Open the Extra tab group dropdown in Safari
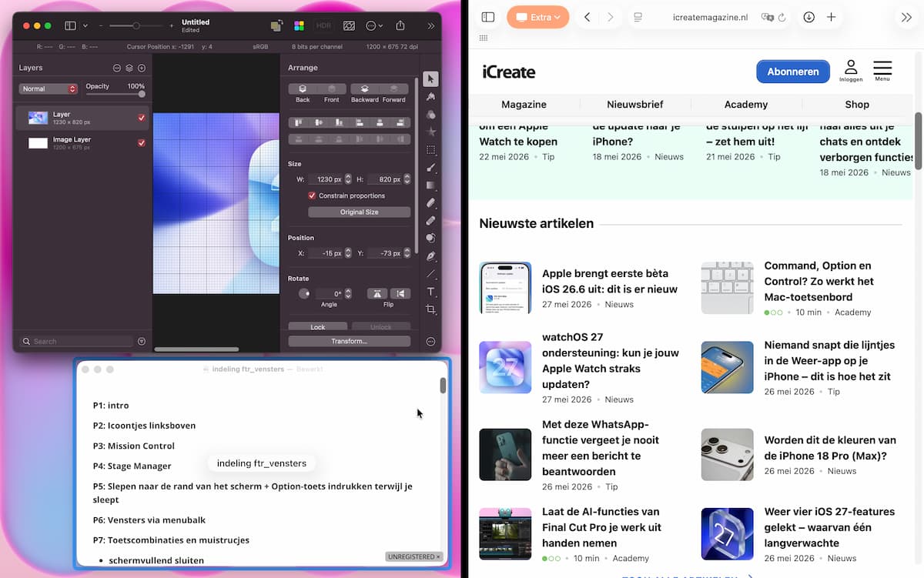924x578 pixels. coord(537,17)
